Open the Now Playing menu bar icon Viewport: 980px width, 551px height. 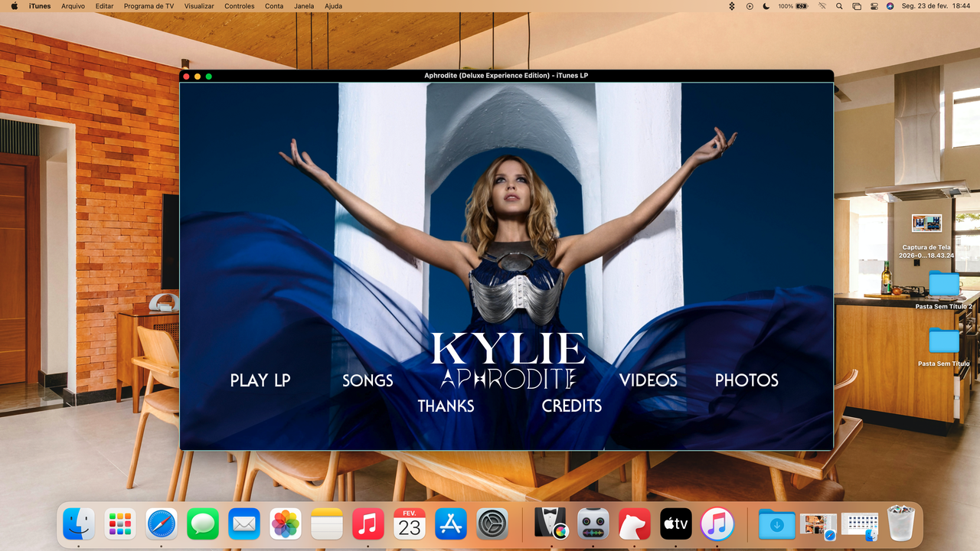tap(748, 6)
